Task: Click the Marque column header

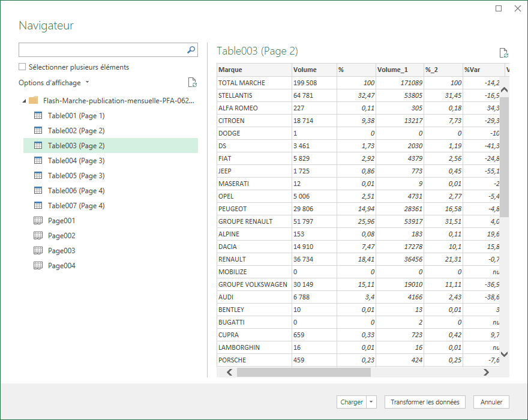Action: [x=254, y=70]
